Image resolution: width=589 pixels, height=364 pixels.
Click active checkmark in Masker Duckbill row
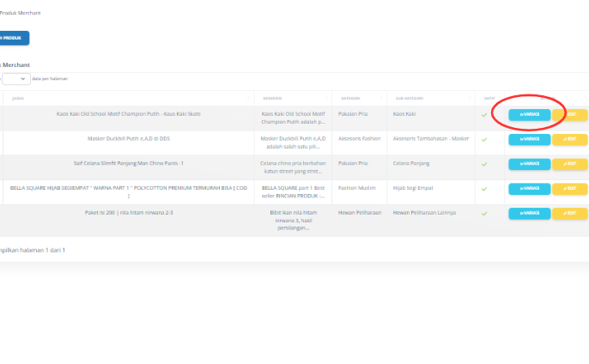tap(484, 139)
